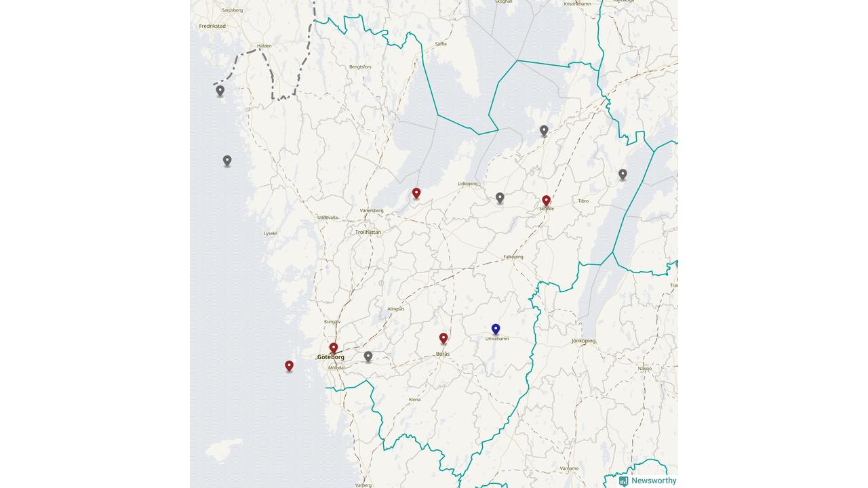This screenshot has width=868, height=488.
Task: Click the Lidköping label
Action: point(468,184)
